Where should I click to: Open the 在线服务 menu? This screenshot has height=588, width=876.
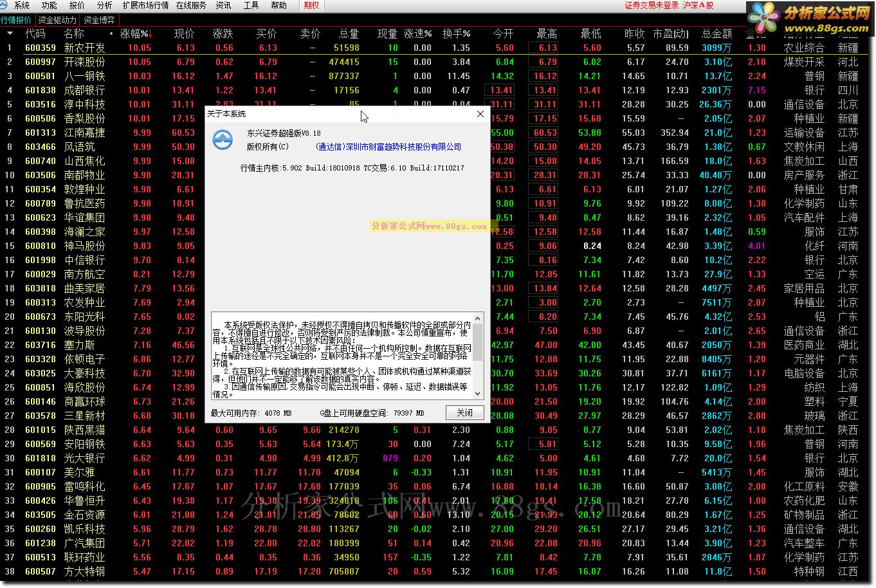pos(191,5)
